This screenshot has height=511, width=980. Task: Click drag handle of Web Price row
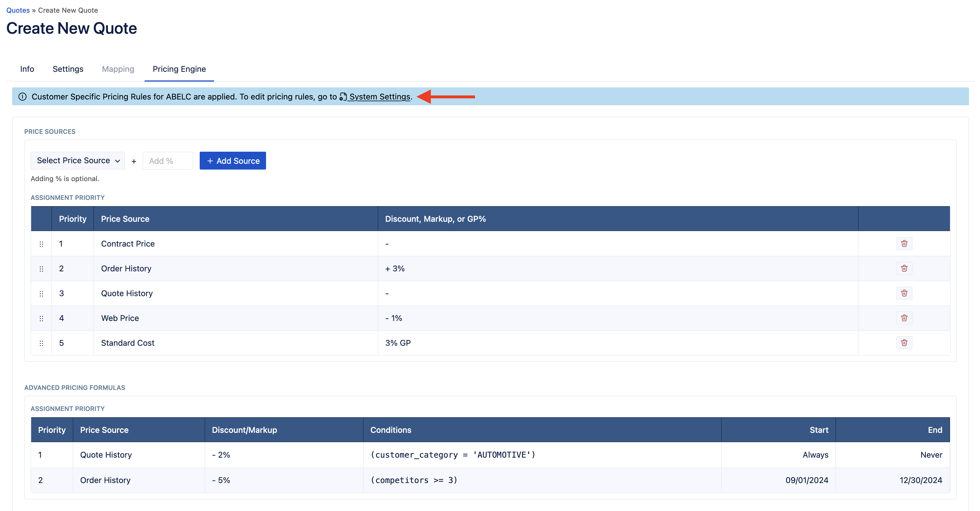coord(42,318)
